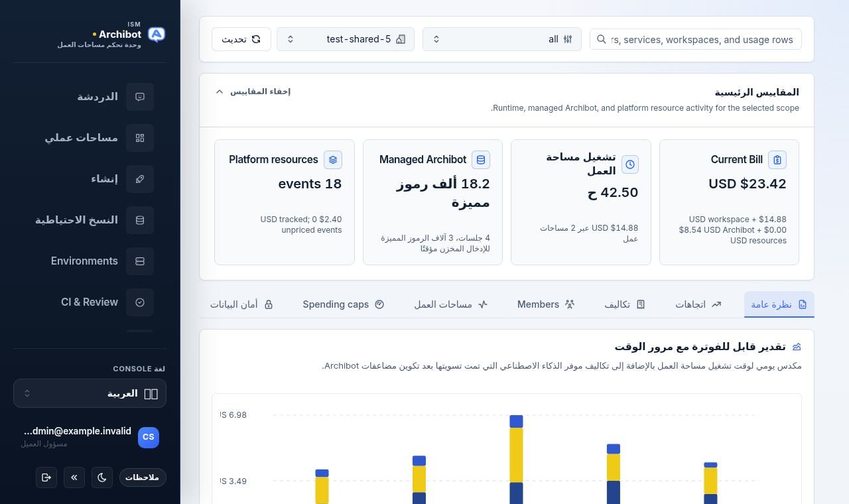Click the clock icon on runtime card
Image resolution: width=849 pixels, height=504 pixels.
(630, 164)
